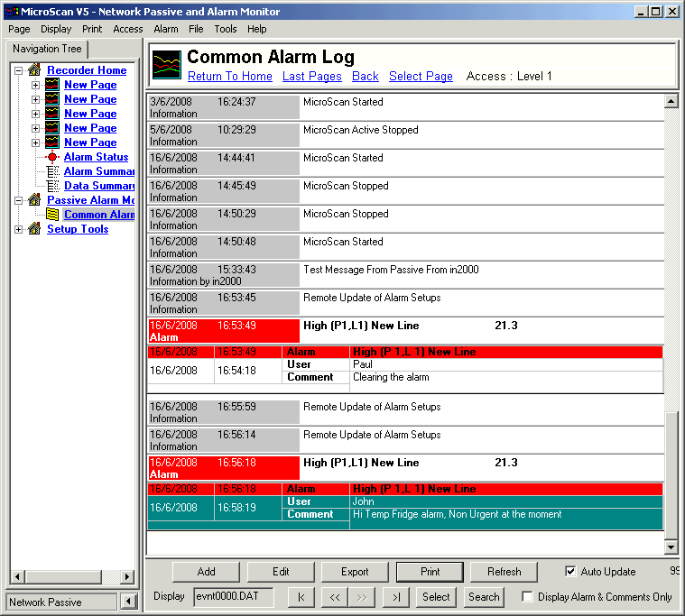Click the Setup Tools house icon

pos(34,228)
